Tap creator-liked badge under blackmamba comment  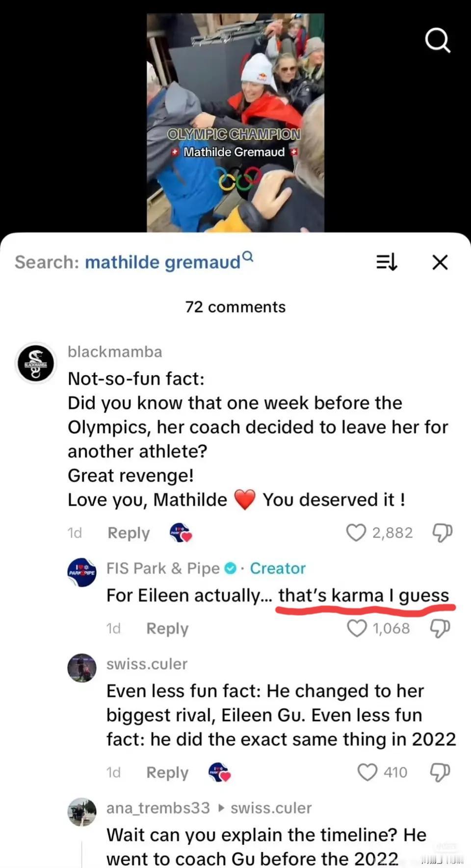[x=181, y=533]
